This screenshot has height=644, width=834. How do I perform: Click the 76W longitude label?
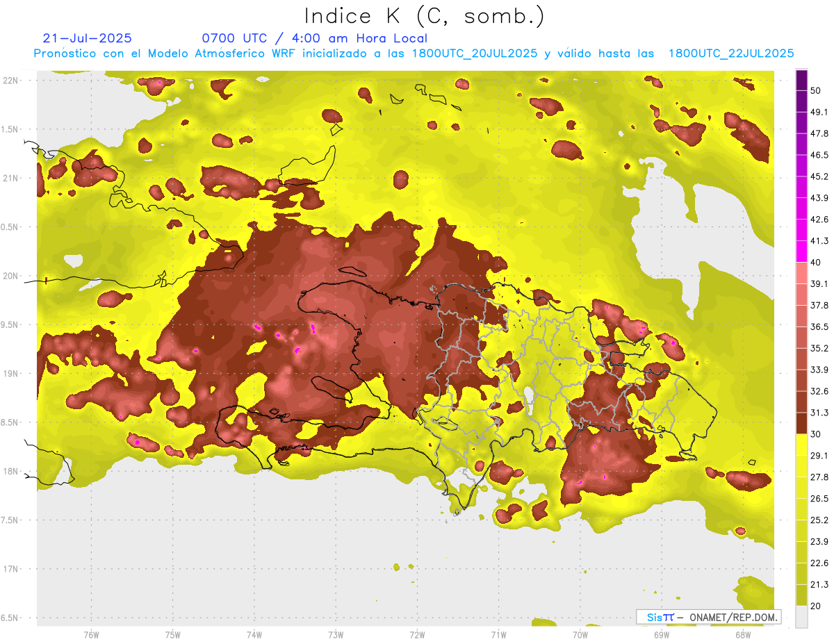tap(91, 634)
